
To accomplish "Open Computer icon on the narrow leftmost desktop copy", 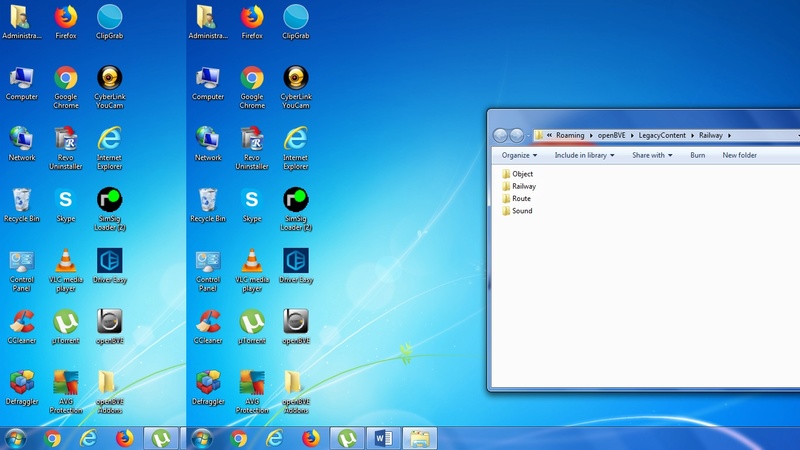I will [x=21, y=83].
